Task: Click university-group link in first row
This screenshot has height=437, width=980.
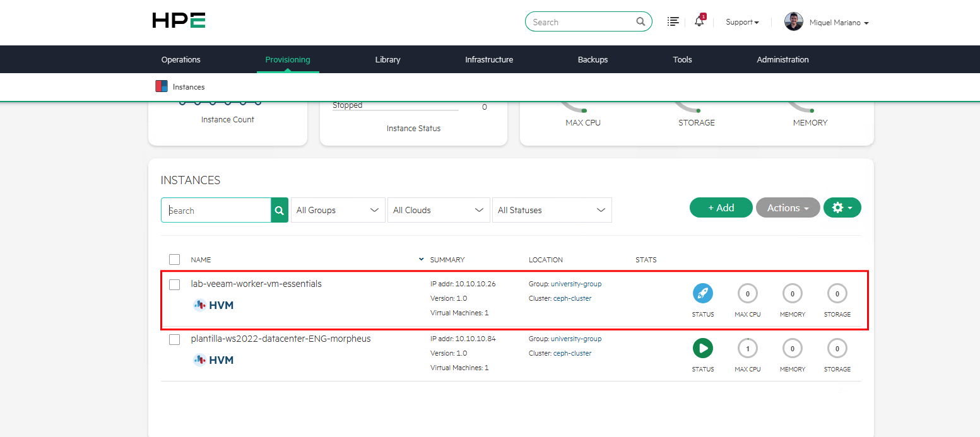Action: pyautogui.click(x=576, y=284)
